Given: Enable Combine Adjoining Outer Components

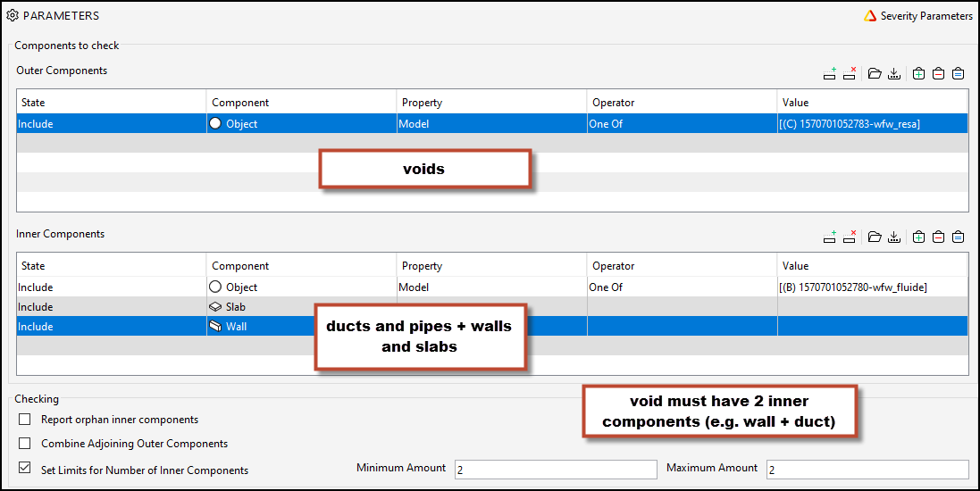Looking at the screenshot, I should pos(24,443).
